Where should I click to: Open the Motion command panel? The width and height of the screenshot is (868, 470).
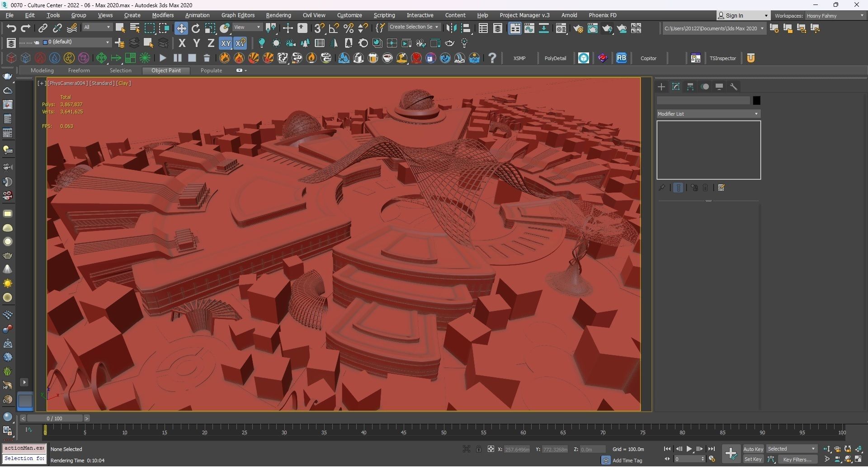[705, 87]
